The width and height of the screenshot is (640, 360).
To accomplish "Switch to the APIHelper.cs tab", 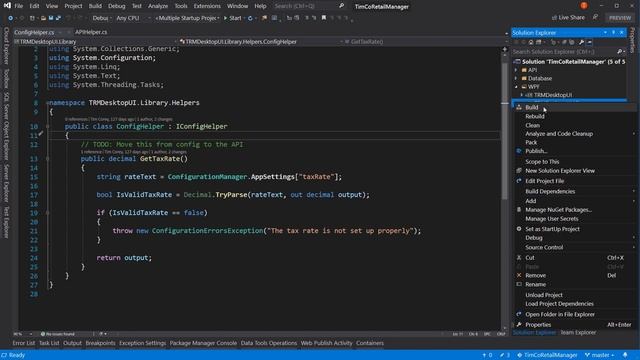I will tap(91, 32).
